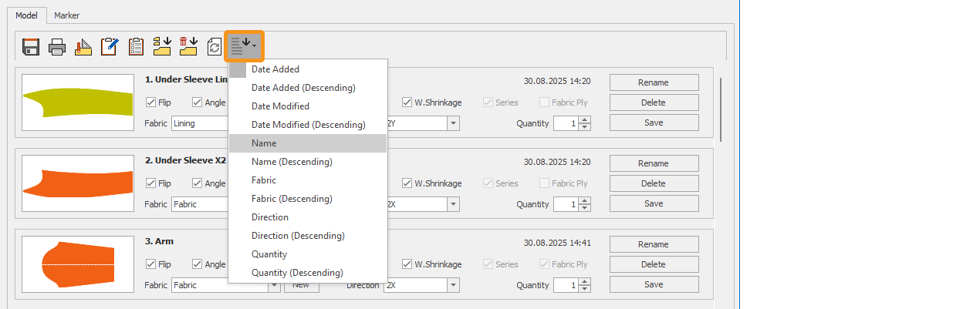
Task: Click Rename button for Under Sleeve Lining
Action: click(x=654, y=82)
